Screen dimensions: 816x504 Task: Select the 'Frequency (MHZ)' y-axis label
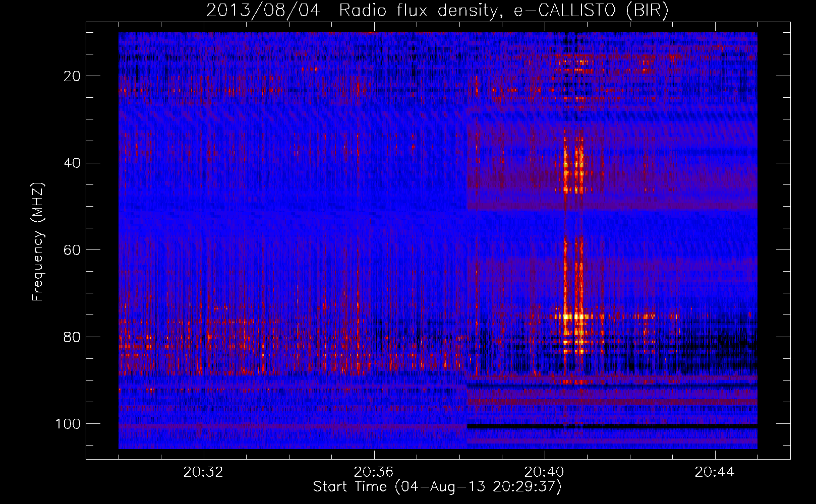[38, 242]
